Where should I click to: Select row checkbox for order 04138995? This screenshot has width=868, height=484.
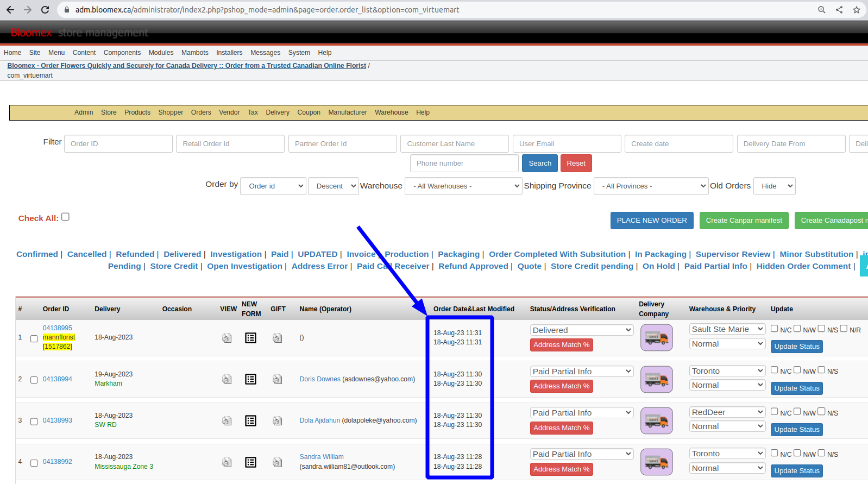[x=34, y=338]
